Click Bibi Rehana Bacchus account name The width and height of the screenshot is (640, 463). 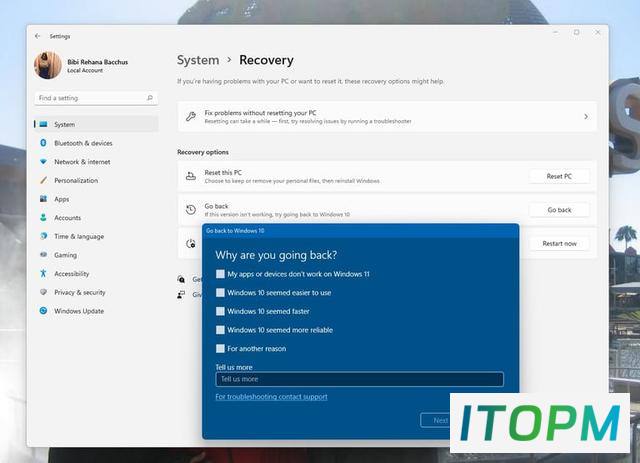coord(98,62)
